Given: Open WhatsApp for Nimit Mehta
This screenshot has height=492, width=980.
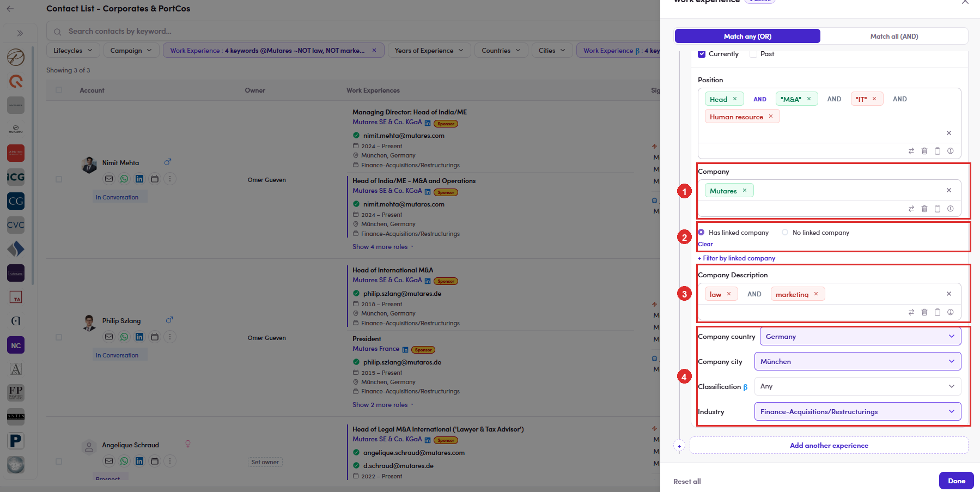Looking at the screenshot, I should [x=124, y=179].
